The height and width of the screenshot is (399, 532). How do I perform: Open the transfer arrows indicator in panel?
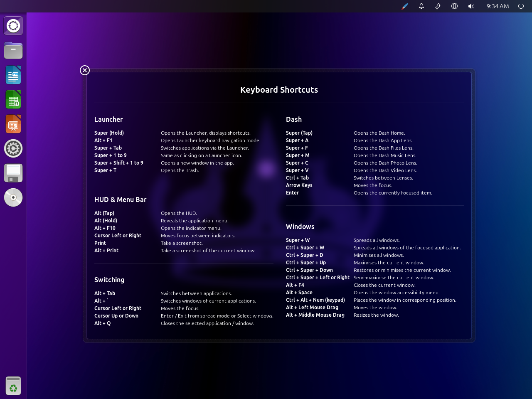pyautogui.click(x=438, y=6)
